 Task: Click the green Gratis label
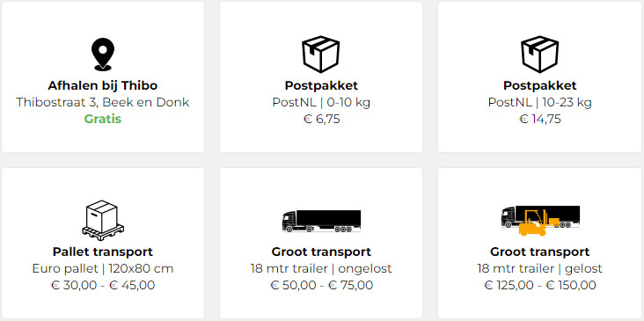coord(103,119)
